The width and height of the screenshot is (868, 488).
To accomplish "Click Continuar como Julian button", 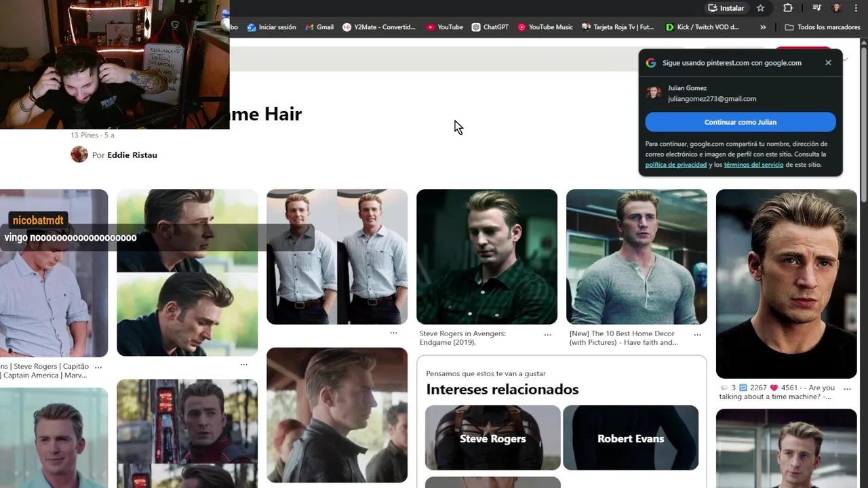I will coord(741,122).
